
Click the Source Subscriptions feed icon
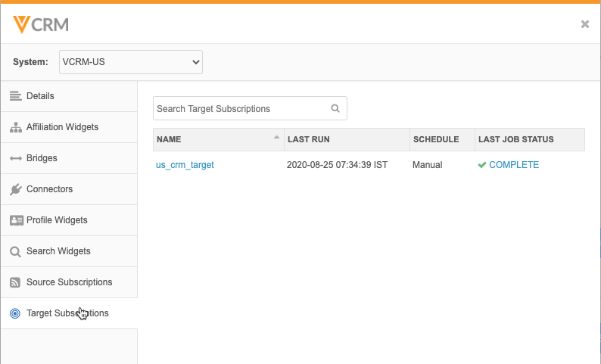15,282
